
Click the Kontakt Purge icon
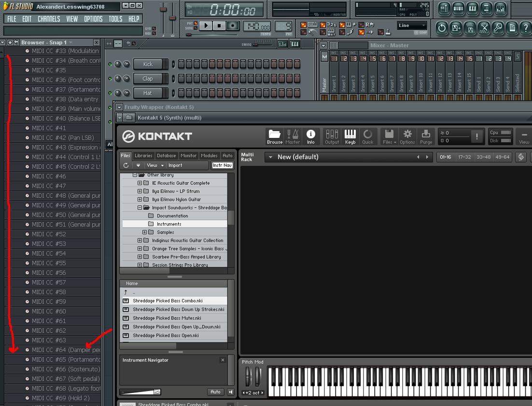426,136
